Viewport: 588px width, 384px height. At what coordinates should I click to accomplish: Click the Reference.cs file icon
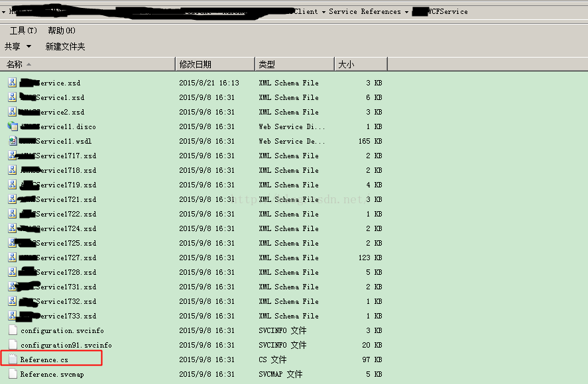click(x=13, y=360)
